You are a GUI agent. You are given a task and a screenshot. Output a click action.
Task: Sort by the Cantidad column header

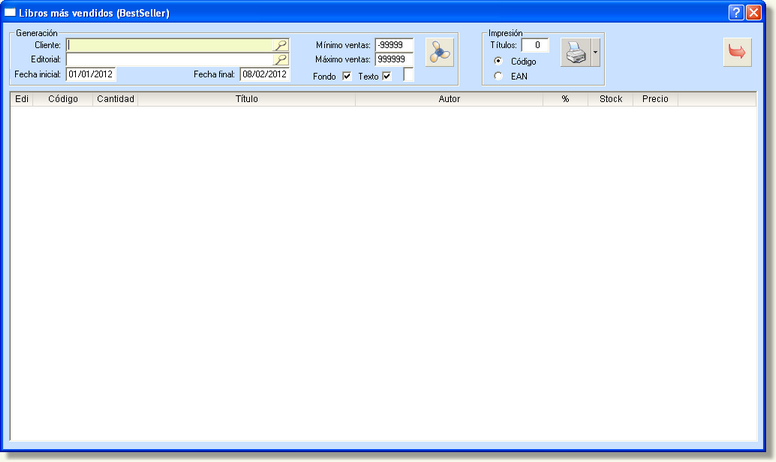tap(115, 99)
